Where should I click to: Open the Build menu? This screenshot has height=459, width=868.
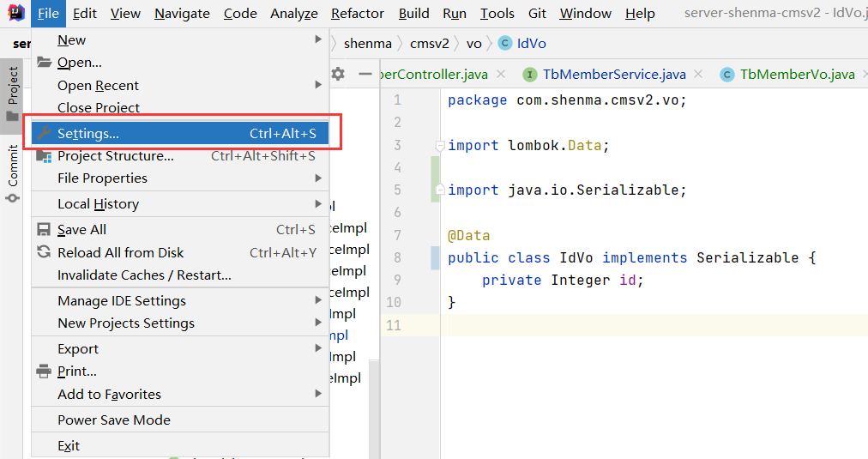click(x=414, y=13)
